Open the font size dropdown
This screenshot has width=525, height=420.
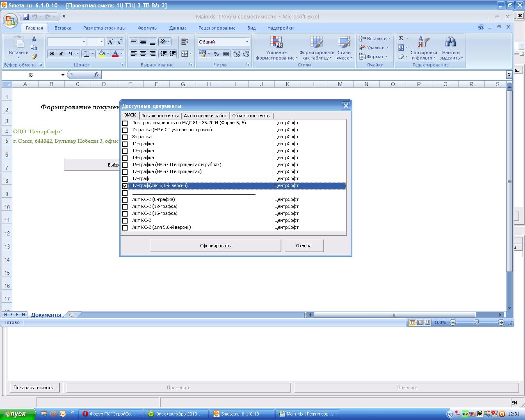[101, 42]
